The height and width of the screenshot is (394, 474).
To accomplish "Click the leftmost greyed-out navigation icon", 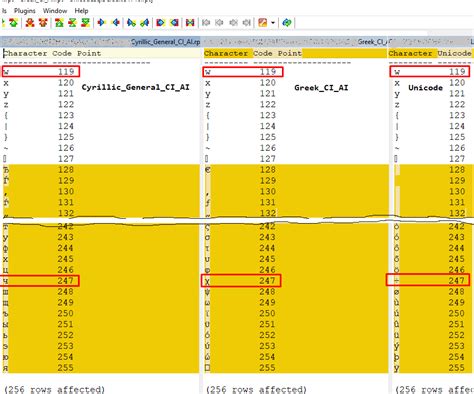I will tap(206, 23).
